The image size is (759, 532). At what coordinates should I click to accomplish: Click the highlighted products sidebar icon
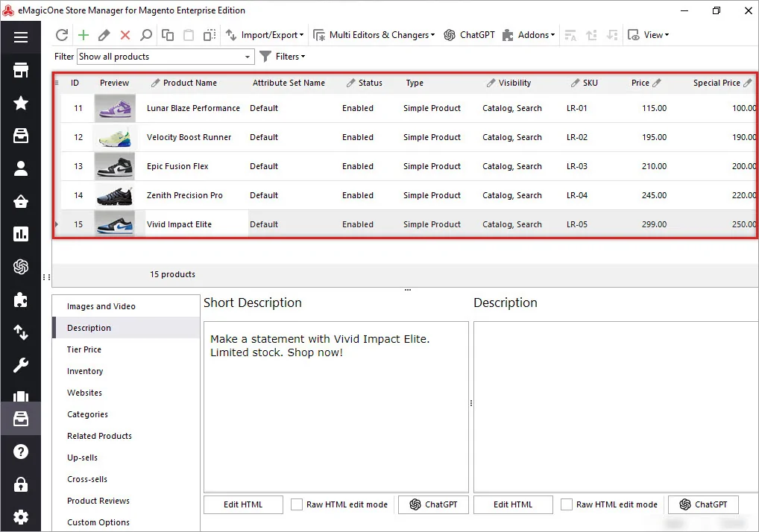(20, 419)
